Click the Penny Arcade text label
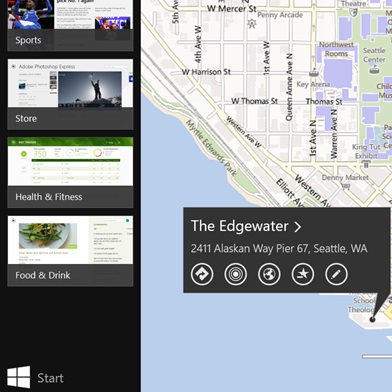This screenshot has height=392, width=392. (280, 15)
